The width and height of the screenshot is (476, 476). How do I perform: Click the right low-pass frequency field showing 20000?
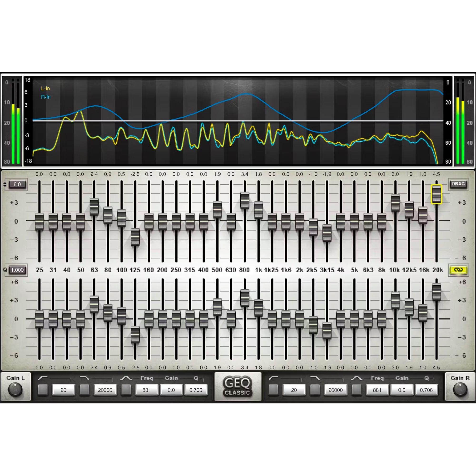[x=336, y=390]
